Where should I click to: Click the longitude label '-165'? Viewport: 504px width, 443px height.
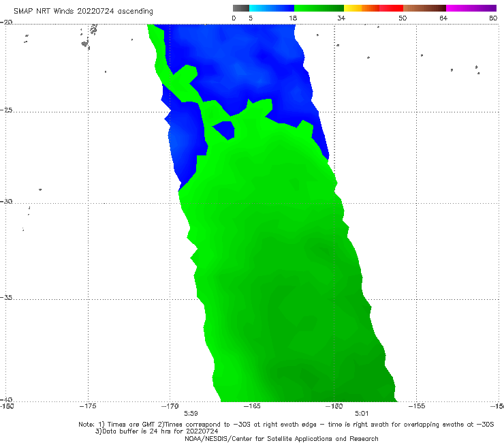[x=252, y=406]
